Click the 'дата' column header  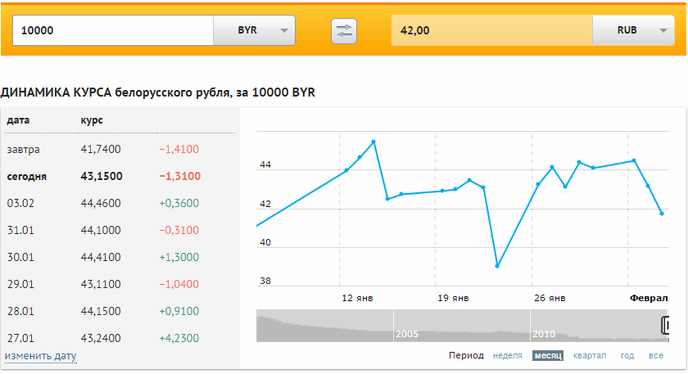[x=18, y=120]
